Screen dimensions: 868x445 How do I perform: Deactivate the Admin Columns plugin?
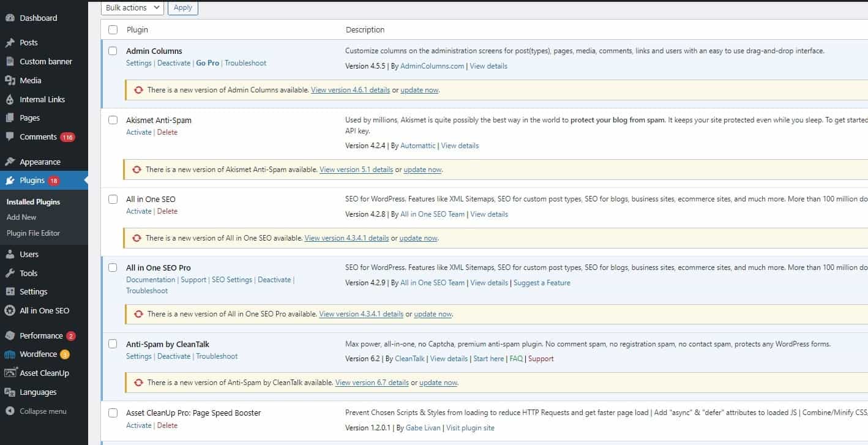[x=174, y=63]
